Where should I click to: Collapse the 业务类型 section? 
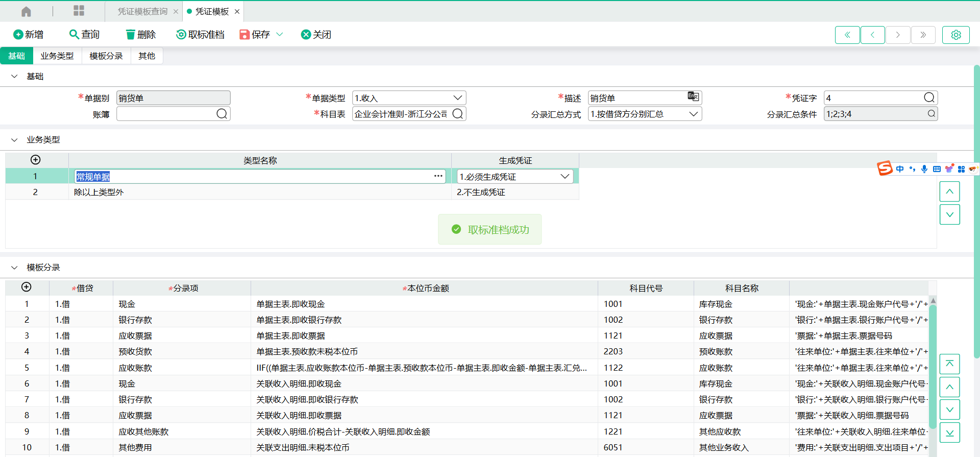(14, 139)
